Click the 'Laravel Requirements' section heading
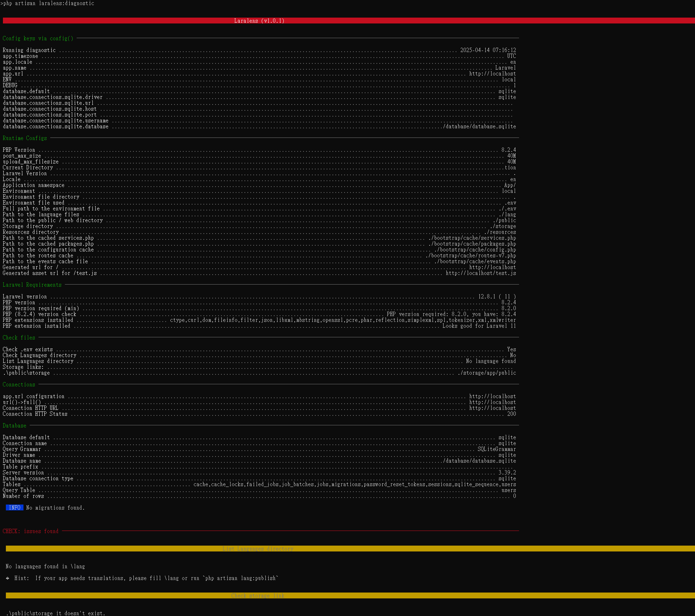The image size is (695, 616). 32,285
